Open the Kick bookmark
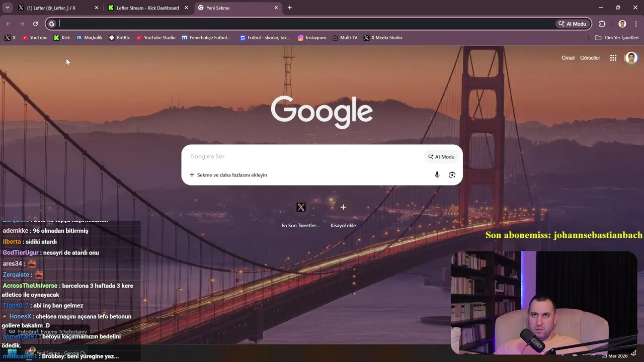This screenshot has height=362, width=644. tap(62, 38)
